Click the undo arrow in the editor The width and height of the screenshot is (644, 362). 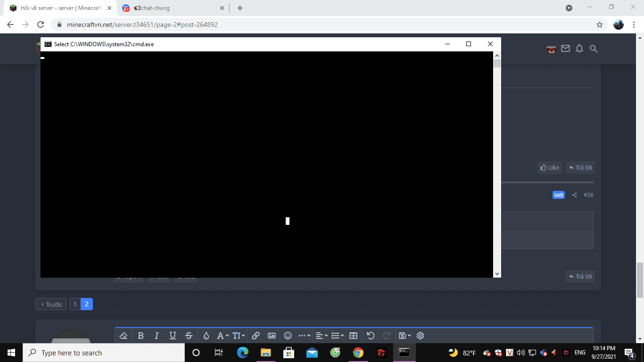coord(371,336)
